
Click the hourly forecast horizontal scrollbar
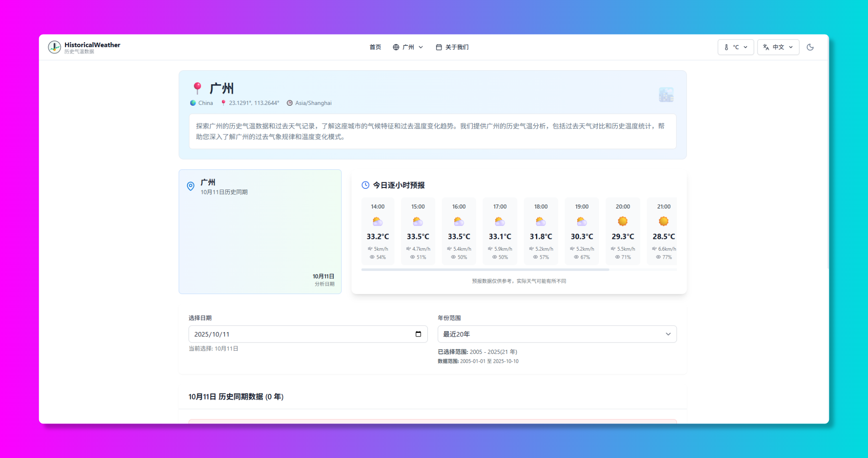[485, 270]
